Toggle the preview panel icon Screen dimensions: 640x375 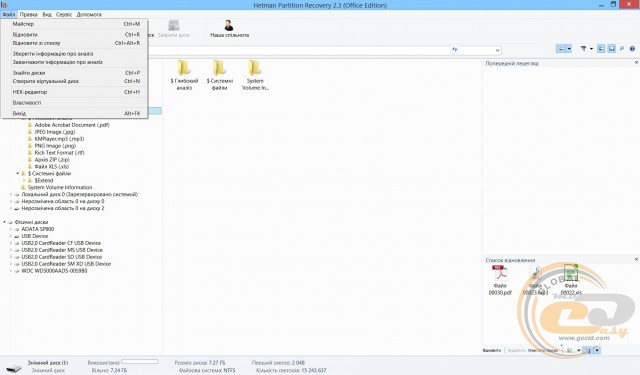pos(611,49)
